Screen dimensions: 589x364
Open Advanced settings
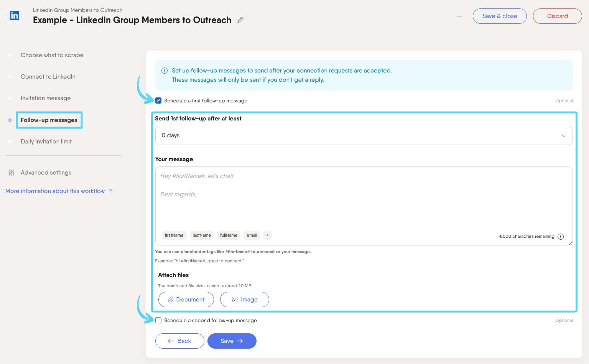point(46,173)
